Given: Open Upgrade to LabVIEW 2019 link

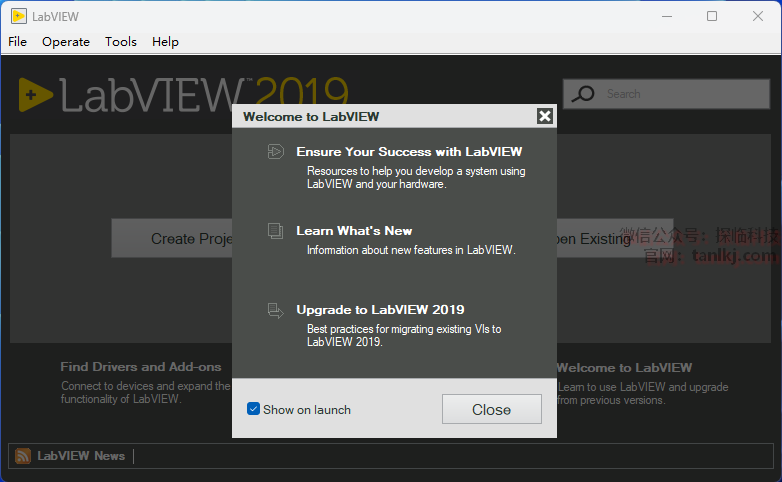Looking at the screenshot, I should click(380, 310).
